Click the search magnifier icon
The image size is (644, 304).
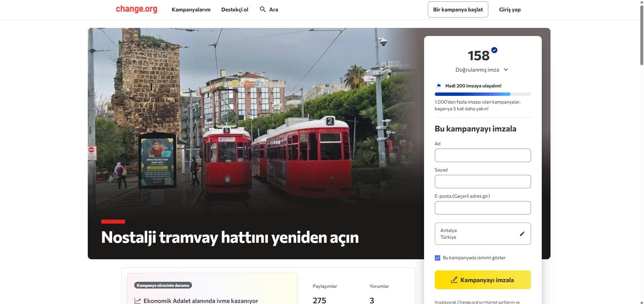coord(263,9)
